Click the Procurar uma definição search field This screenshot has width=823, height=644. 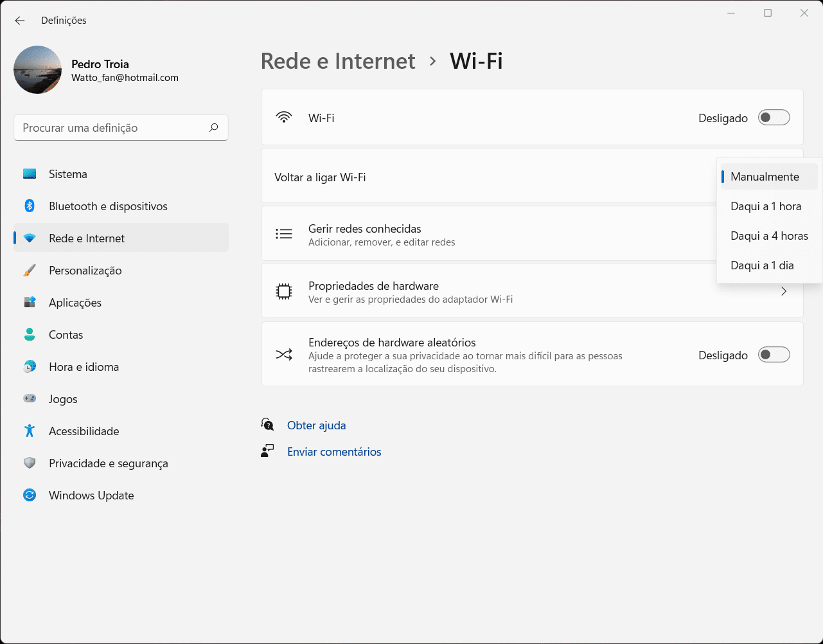click(112, 128)
